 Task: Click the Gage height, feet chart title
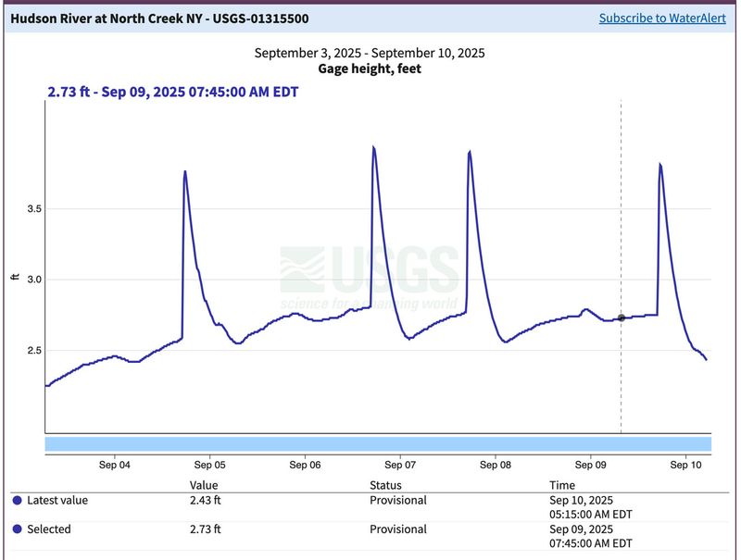370,68
